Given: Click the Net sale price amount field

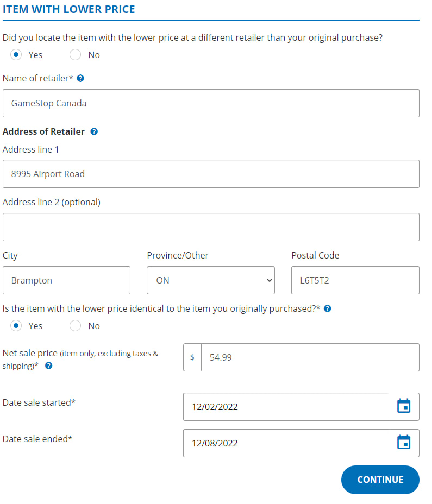Looking at the screenshot, I should coord(310,357).
